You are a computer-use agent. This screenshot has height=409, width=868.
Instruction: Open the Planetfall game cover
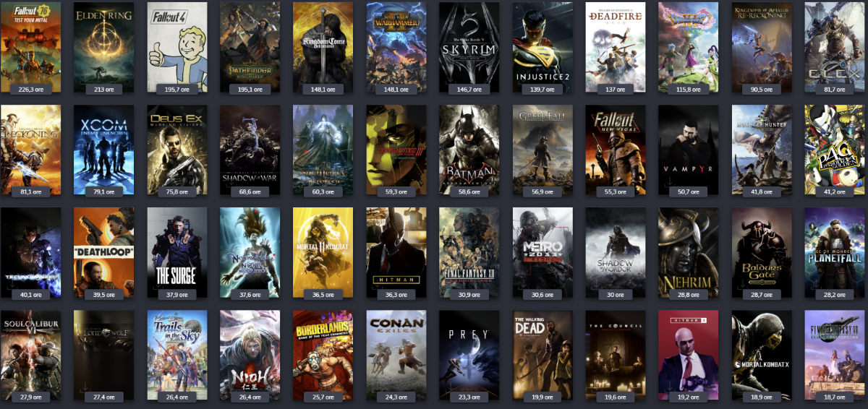[x=835, y=253]
